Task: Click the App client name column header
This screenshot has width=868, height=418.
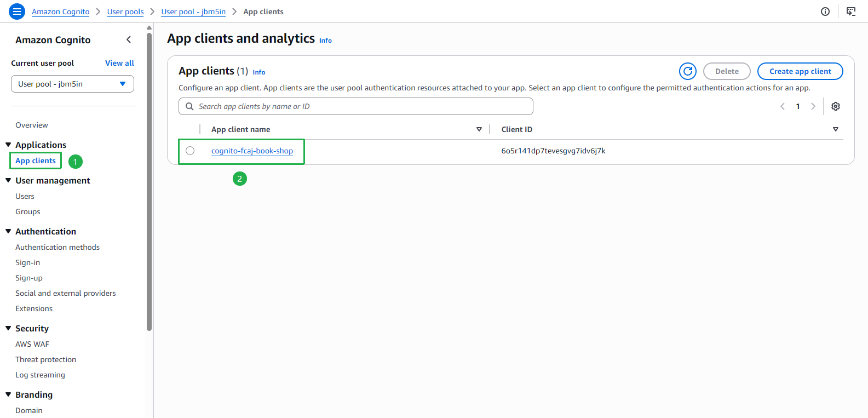Action: pyautogui.click(x=241, y=129)
